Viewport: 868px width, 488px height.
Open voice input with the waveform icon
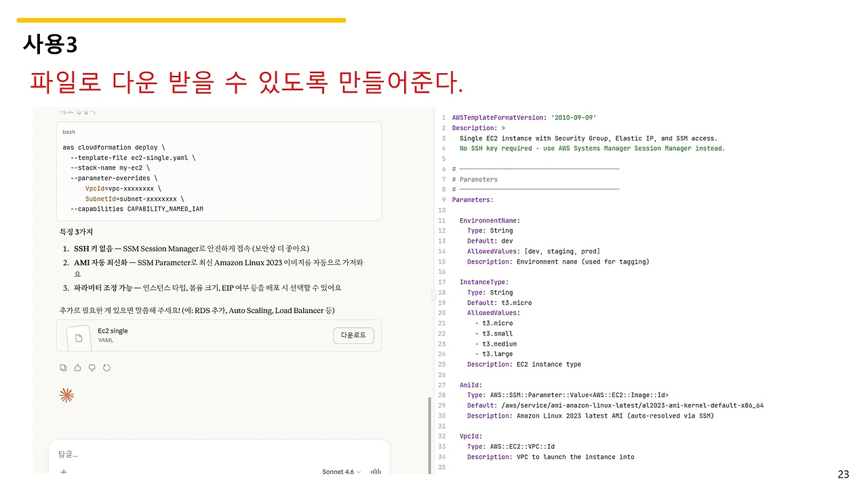point(376,471)
